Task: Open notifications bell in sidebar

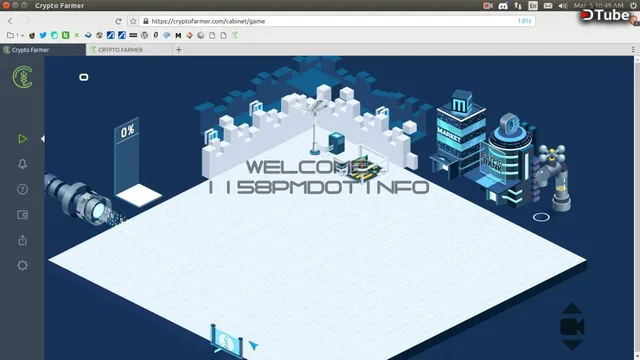Action: point(22,164)
